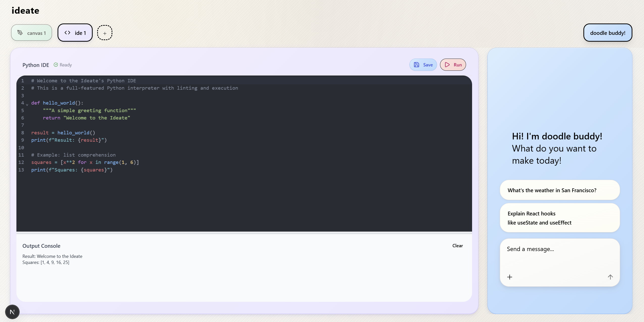Click line number 9 in gutter
The height and width of the screenshot is (322, 644).
(x=22, y=140)
